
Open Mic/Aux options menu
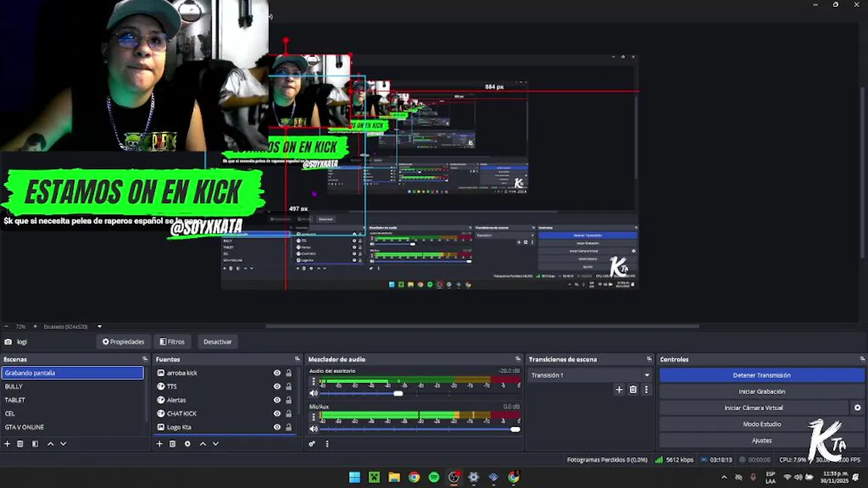(313, 418)
